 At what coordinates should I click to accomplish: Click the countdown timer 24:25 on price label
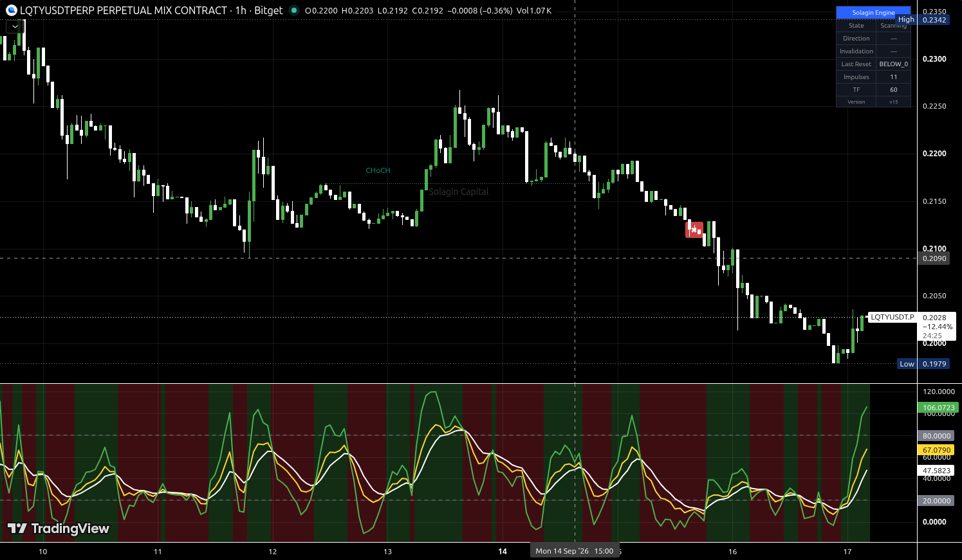click(932, 336)
